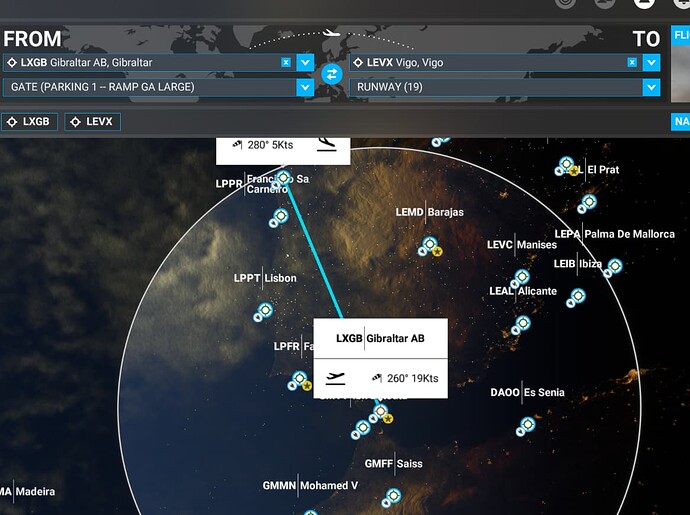Open the partially visible NA button at right
Screen dimensions: 690x515
coord(680,122)
